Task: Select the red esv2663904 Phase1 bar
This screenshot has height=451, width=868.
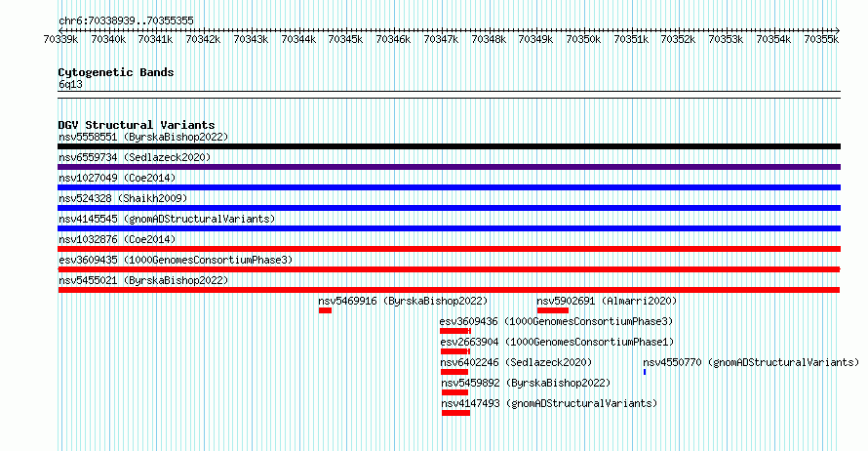Action: (455, 351)
